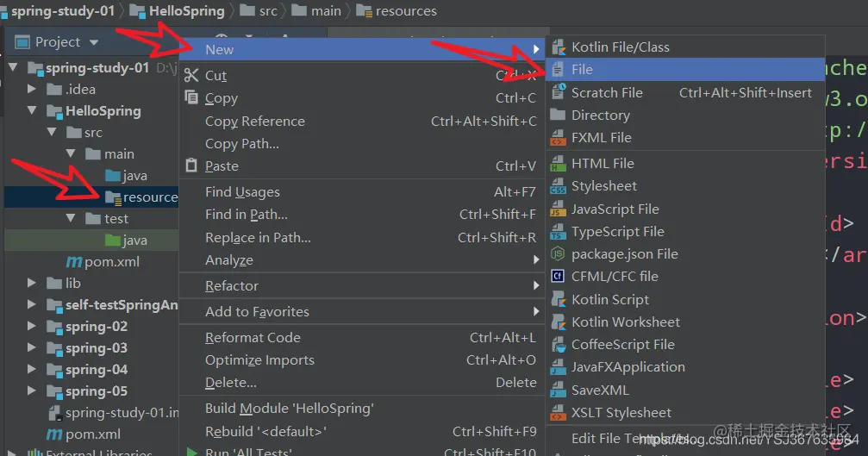
Task: Select Kotlin File/Class icon in submenu
Action: (x=559, y=47)
